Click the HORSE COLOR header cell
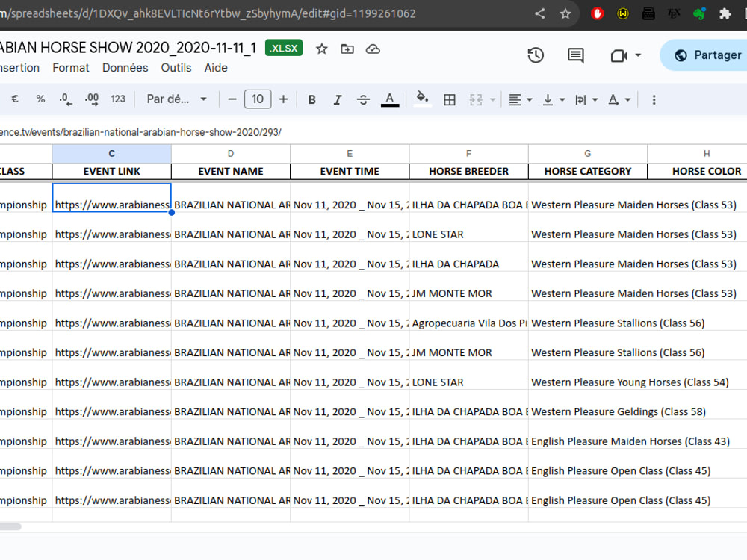747x560 pixels. (698, 171)
